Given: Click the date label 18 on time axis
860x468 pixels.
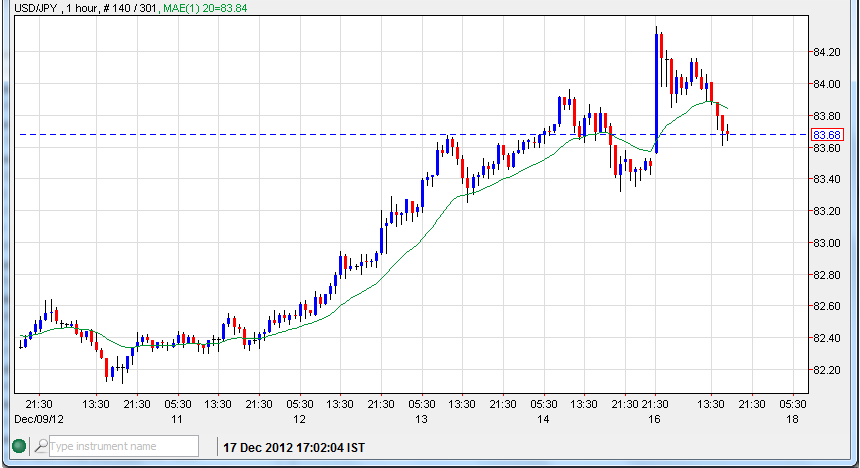Looking at the screenshot, I should click(x=792, y=419).
